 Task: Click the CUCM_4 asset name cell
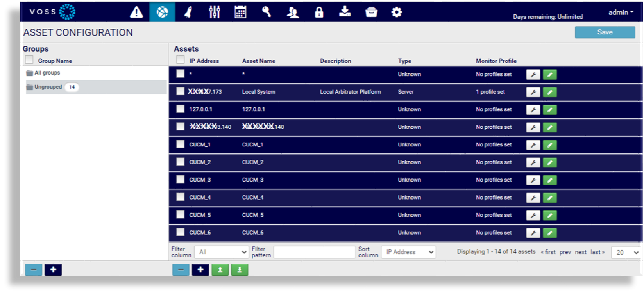252,198
